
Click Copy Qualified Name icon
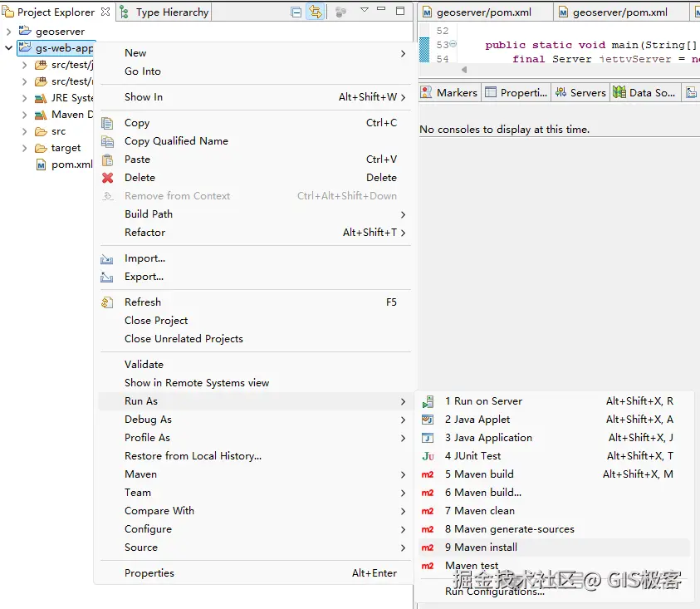[x=107, y=141]
